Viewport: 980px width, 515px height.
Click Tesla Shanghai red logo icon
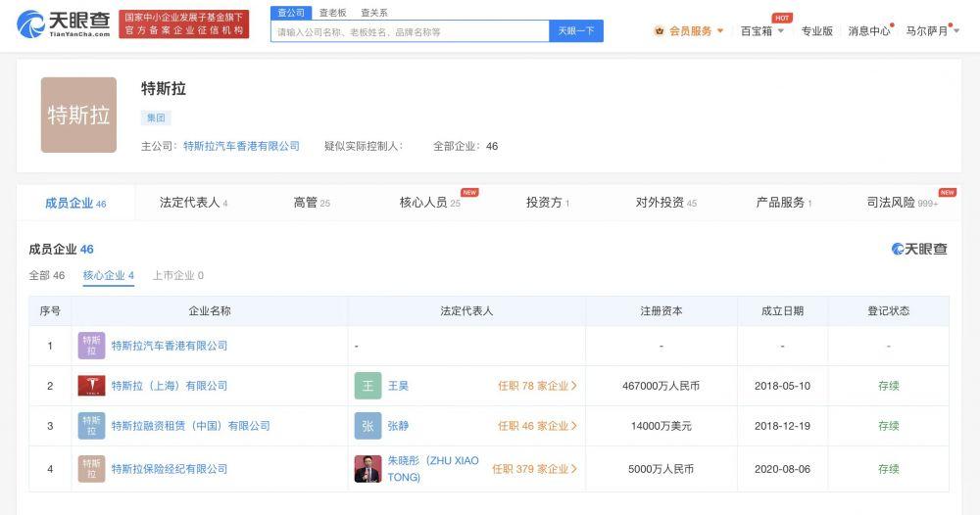91,386
